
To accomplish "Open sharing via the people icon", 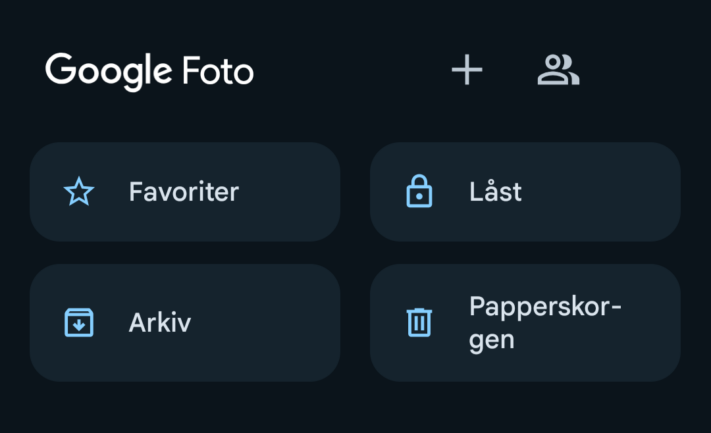I will click(558, 70).
